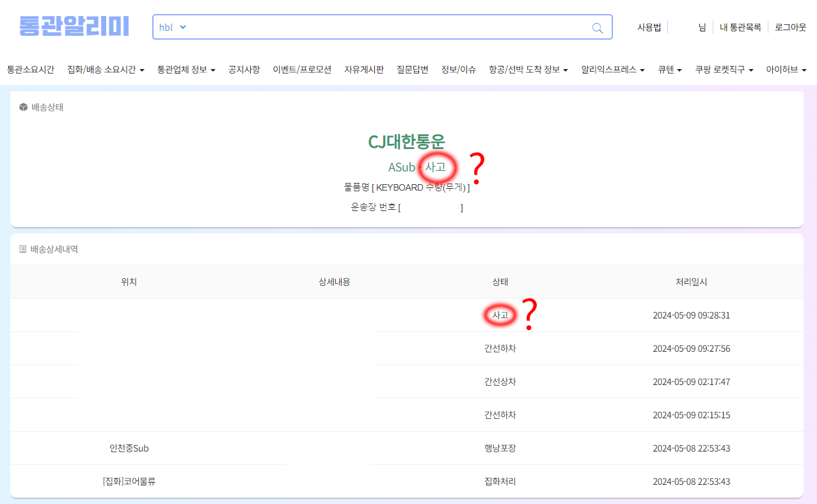Click the [집화]코어물류 location cell
817x504 pixels.
(x=129, y=482)
